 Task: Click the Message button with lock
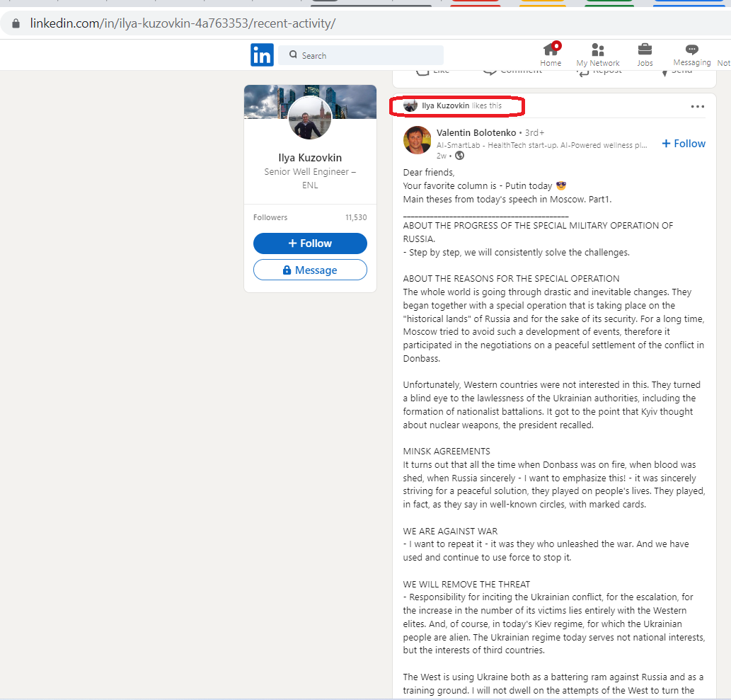click(310, 270)
